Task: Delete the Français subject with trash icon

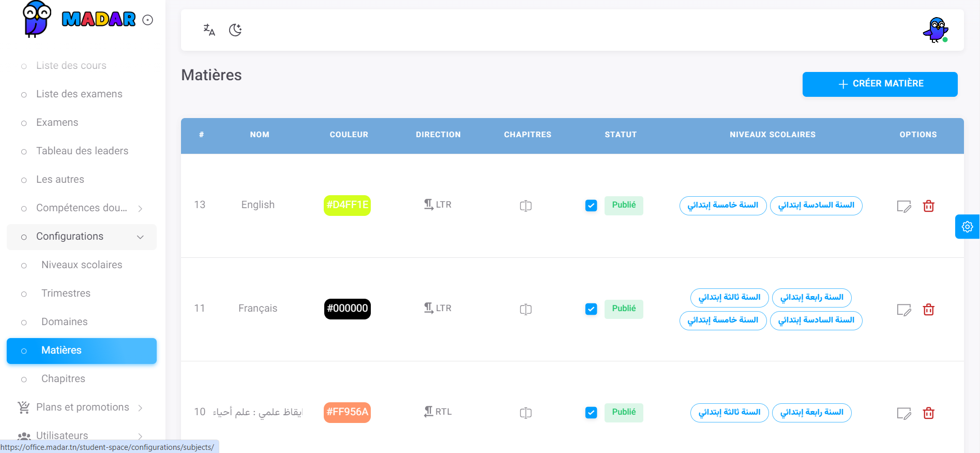Action: pyautogui.click(x=928, y=310)
